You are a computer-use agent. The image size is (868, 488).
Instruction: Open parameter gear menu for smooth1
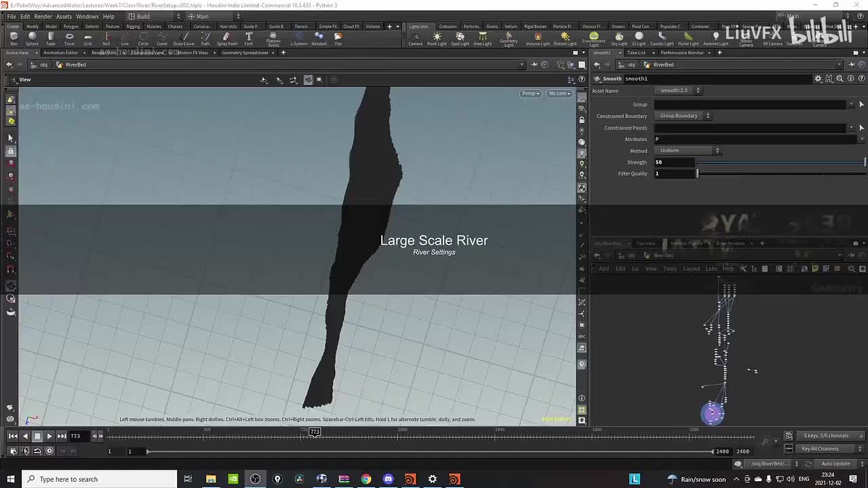tap(818, 79)
